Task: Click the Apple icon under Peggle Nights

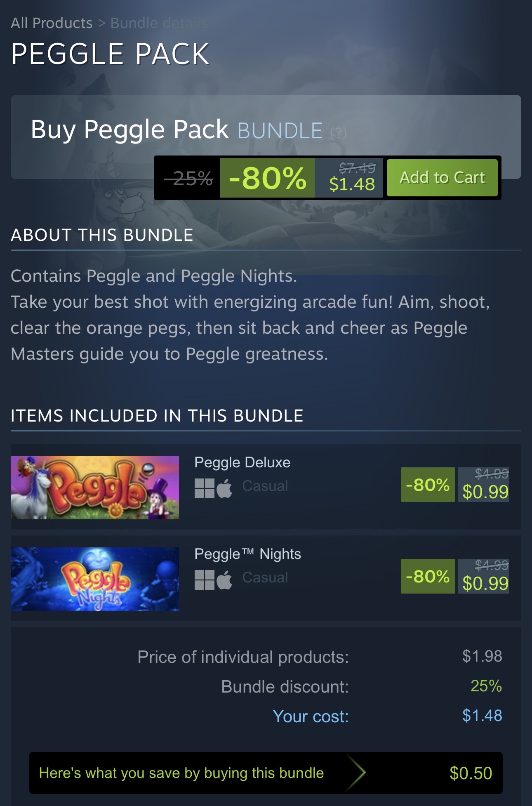Action: tap(224, 580)
